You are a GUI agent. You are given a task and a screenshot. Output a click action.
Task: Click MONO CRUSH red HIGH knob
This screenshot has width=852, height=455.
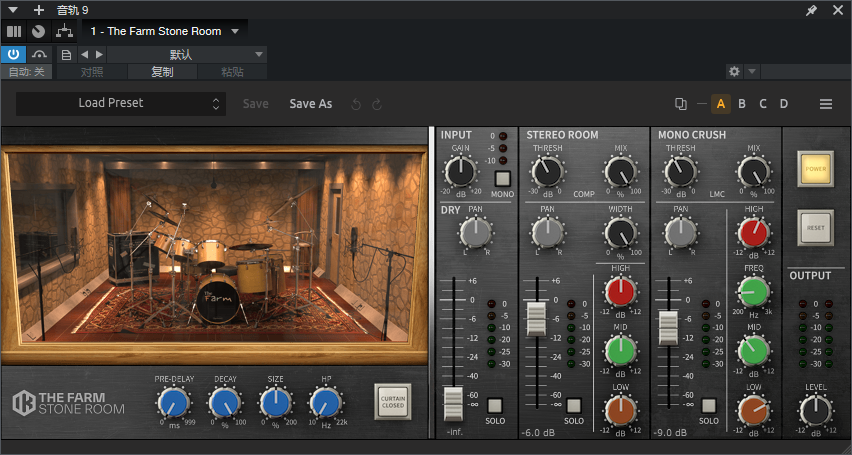tap(753, 232)
